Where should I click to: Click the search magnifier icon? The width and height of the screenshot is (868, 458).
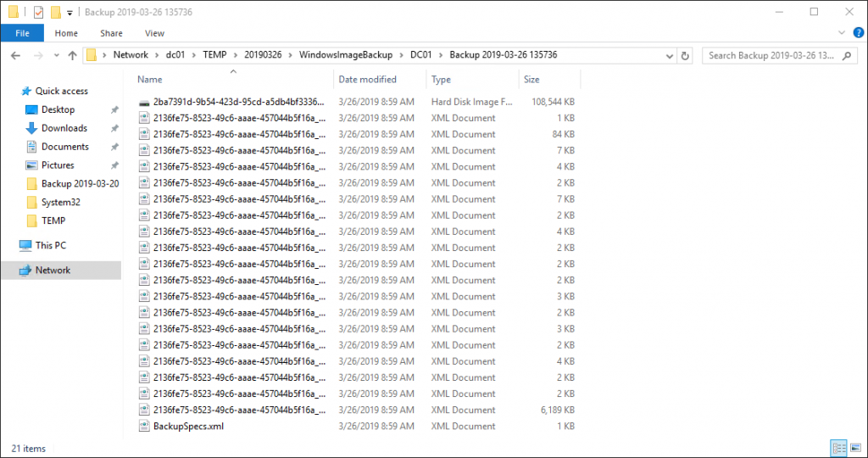pos(847,56)
